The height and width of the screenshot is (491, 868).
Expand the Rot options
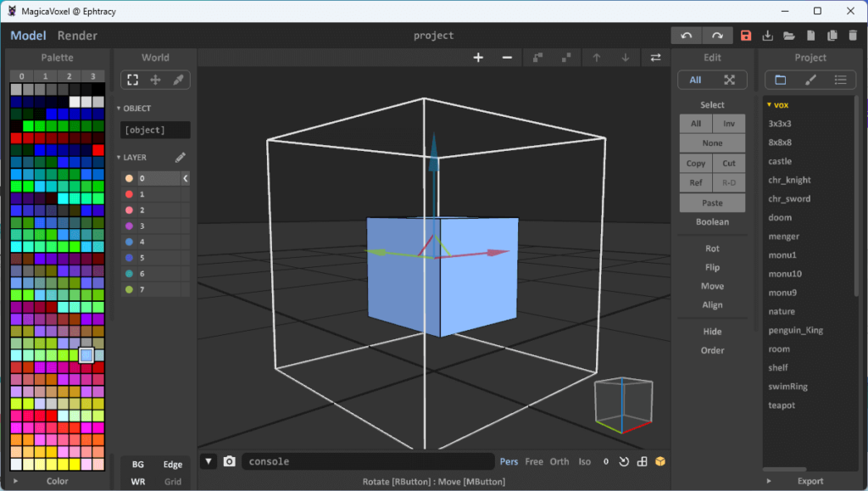pyautogui.click(x=712, y=248)
